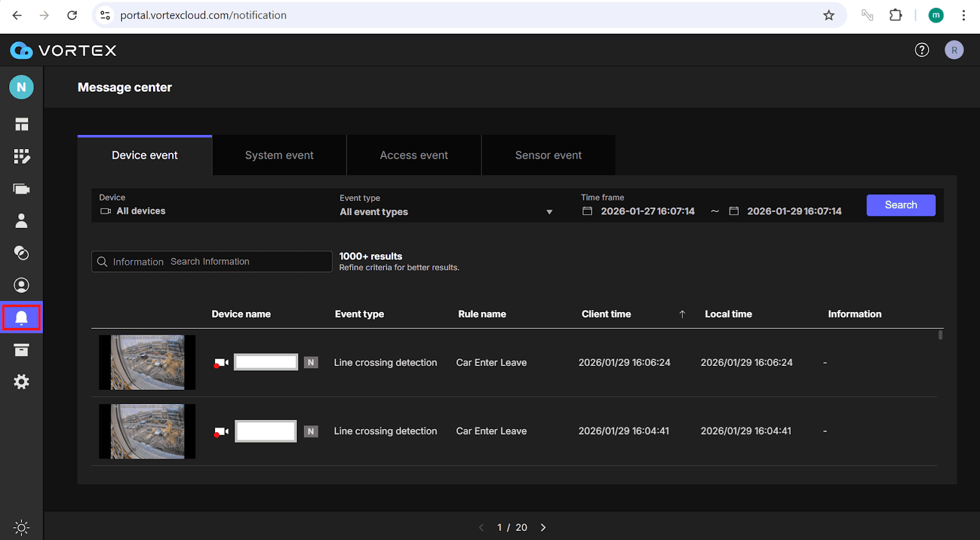
Task: Switch to the Sensor event tab
Action: point(548,156)
